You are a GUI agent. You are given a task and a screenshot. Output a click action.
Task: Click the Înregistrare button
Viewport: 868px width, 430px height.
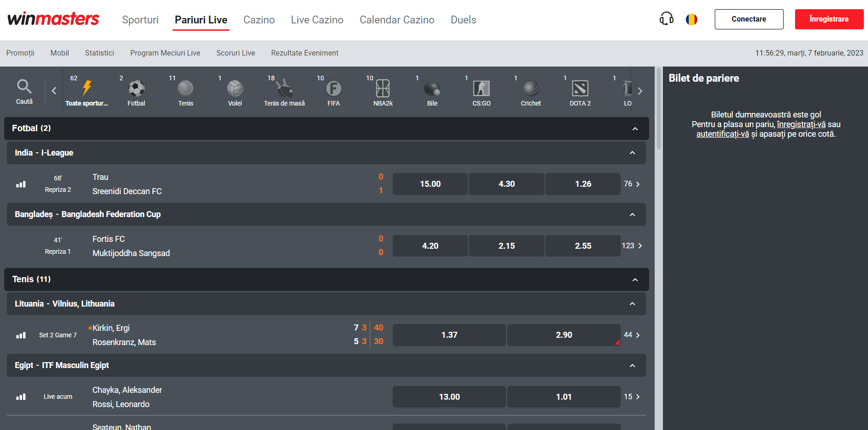pos(829,19)
